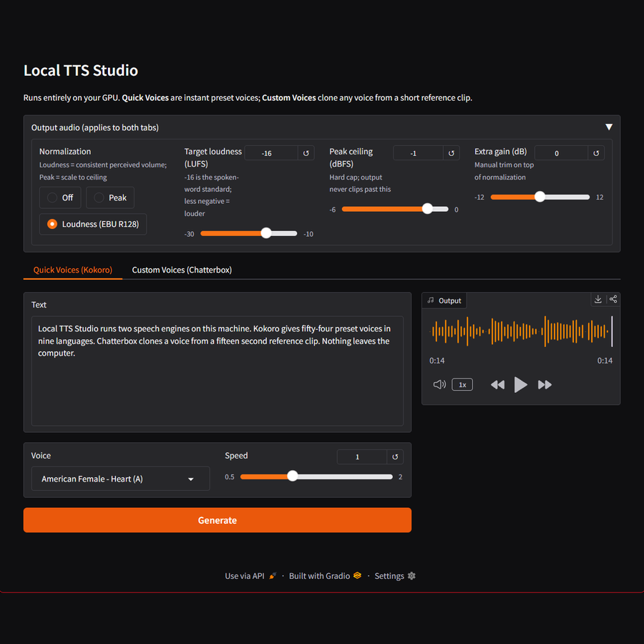Click inside the Text input area
The height and width of the screenshot is (644, 644).
point(218,371)
